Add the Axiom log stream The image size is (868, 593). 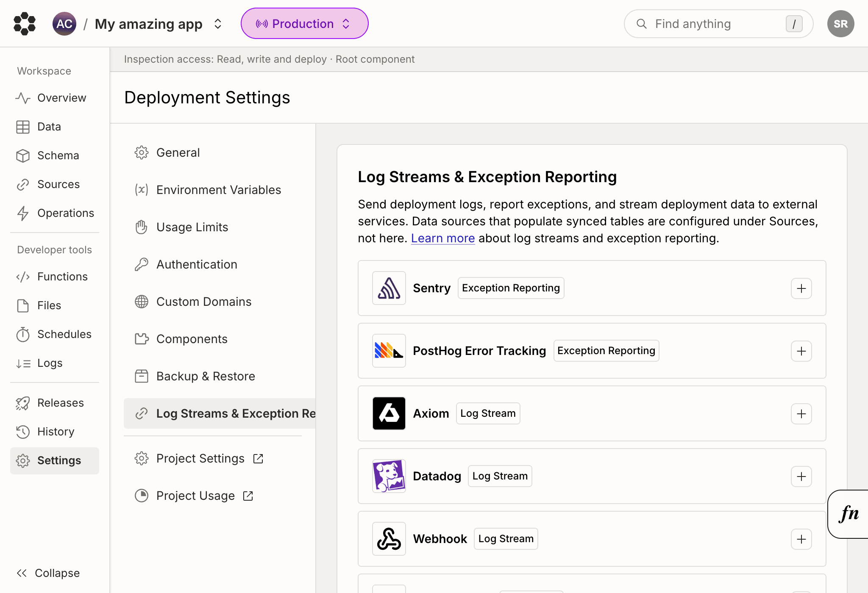click(x=801, y=414)
